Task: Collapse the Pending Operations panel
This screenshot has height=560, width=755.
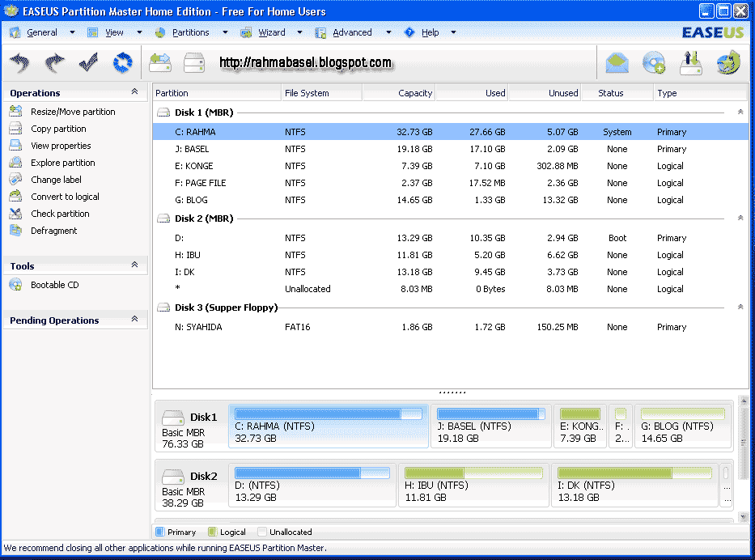Action: point(135,319)
